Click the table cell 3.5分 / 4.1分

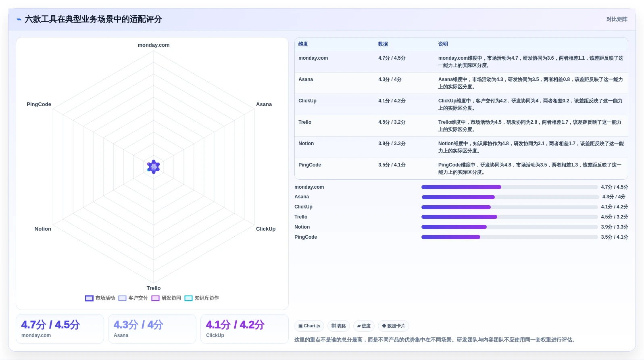392,165
